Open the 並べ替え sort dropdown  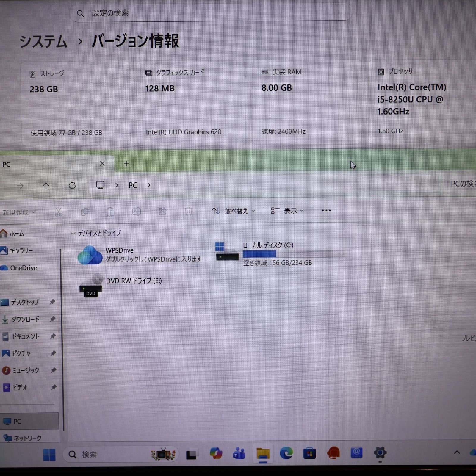pos(233,211)
